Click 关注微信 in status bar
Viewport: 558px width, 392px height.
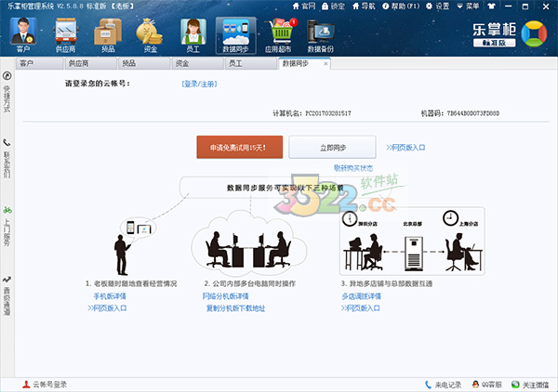point(530,385)
